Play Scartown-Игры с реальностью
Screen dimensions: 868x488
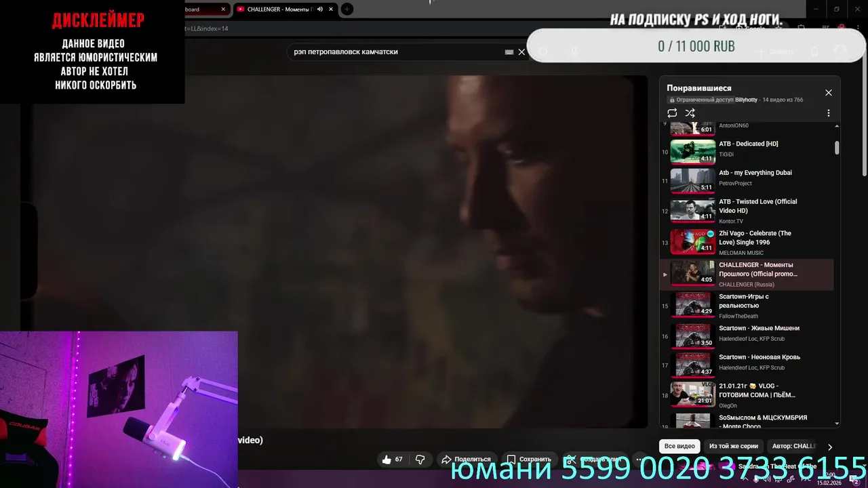(746, 305)
